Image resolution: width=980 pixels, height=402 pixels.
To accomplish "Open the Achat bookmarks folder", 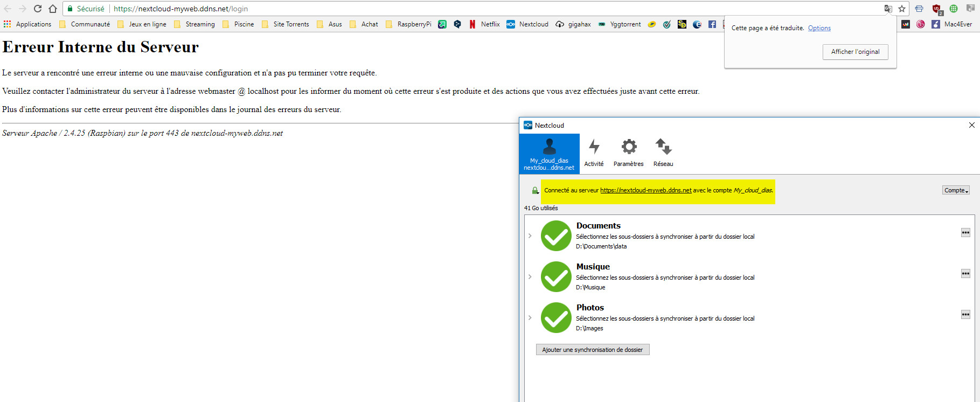I will pos(364,24).
